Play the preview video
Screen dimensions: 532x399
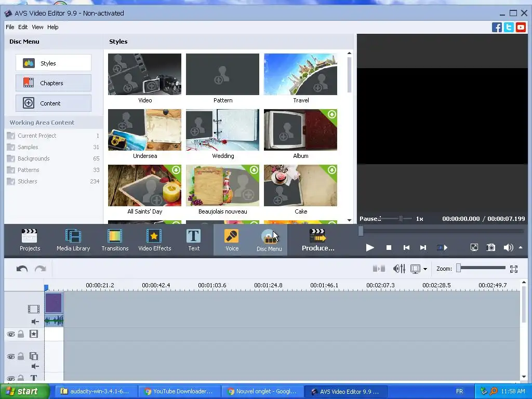[x=370, y=248]
